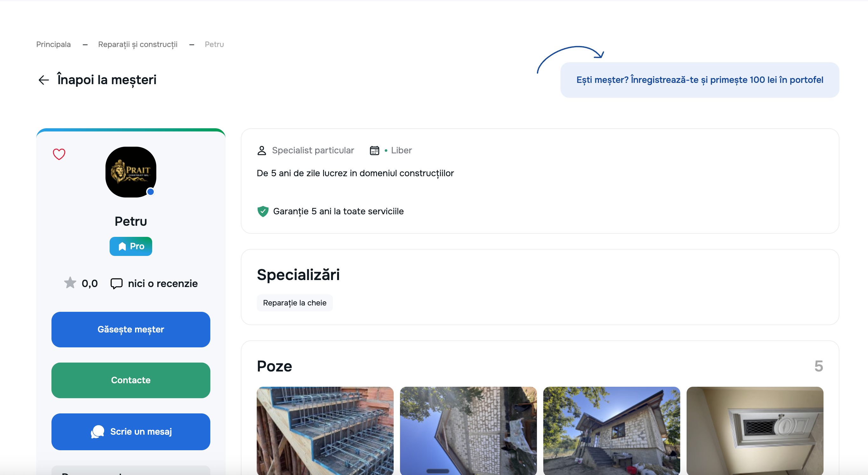Click the red heart favorite icon
Image resolution: width=868 pixels, height=475 pixels.
(59, 154)
